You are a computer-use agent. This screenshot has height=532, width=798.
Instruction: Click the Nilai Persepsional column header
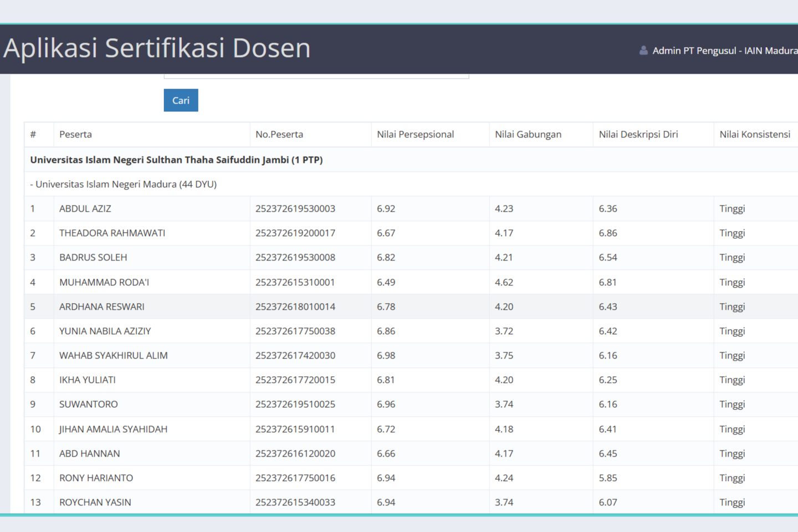(415, 135)
